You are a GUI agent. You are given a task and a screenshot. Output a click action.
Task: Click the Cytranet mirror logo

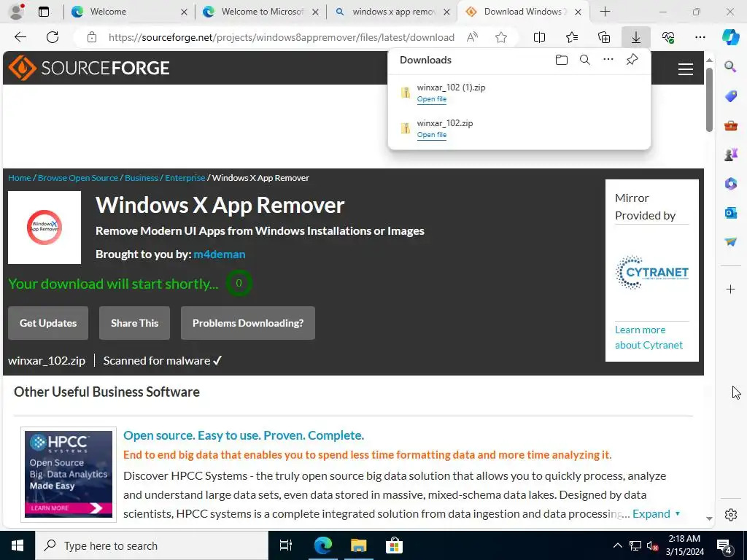(651, 273)
